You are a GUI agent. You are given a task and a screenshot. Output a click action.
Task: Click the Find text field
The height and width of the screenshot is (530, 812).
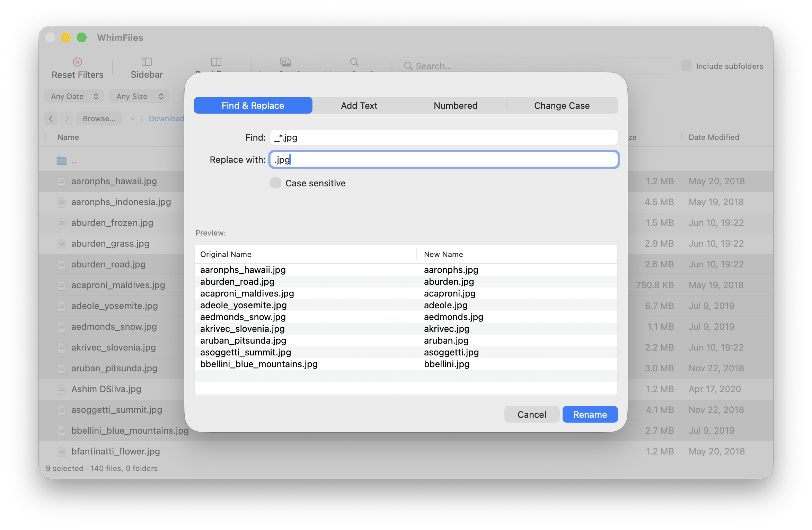click(x=444, y=138)
